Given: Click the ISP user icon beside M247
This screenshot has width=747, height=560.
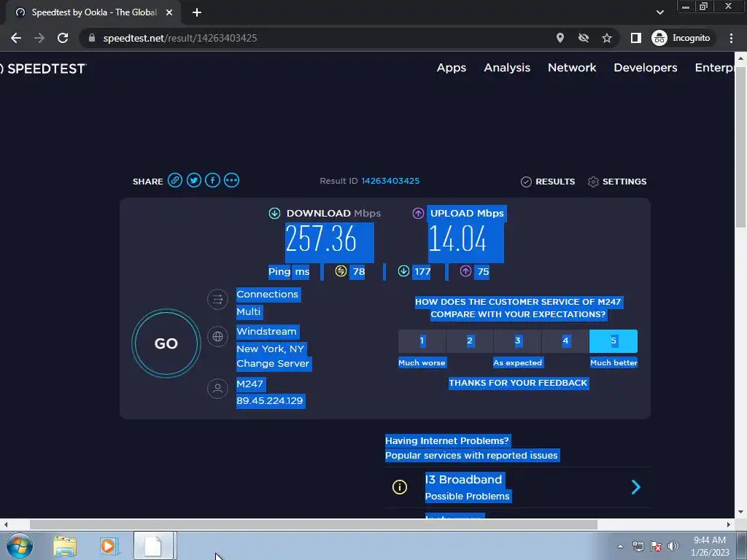Looking at the screenshot, I should [x=217, y=389].
